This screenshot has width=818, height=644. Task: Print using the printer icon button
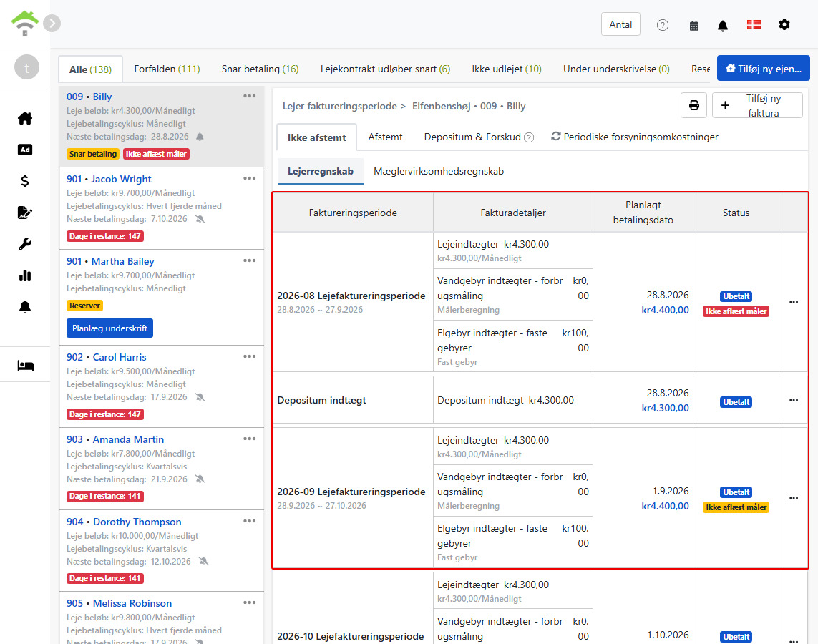tap(694, 105)
